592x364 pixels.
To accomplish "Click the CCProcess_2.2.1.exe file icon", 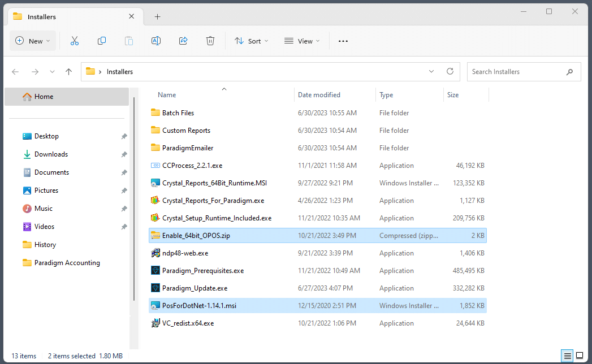I will tap(155, 166).
